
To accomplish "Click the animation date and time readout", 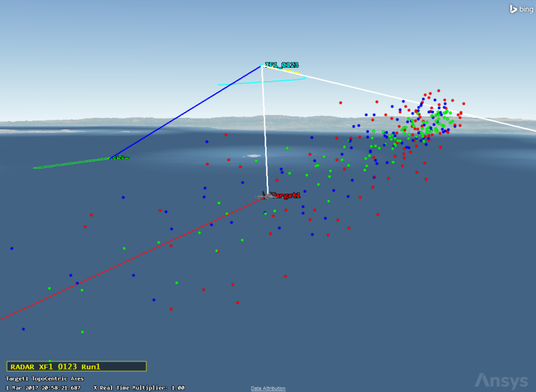I will tap(43, 388).
